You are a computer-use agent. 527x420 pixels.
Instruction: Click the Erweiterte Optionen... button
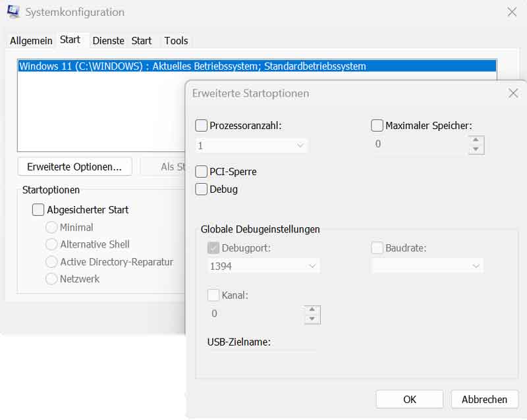(x=74, y=167)
